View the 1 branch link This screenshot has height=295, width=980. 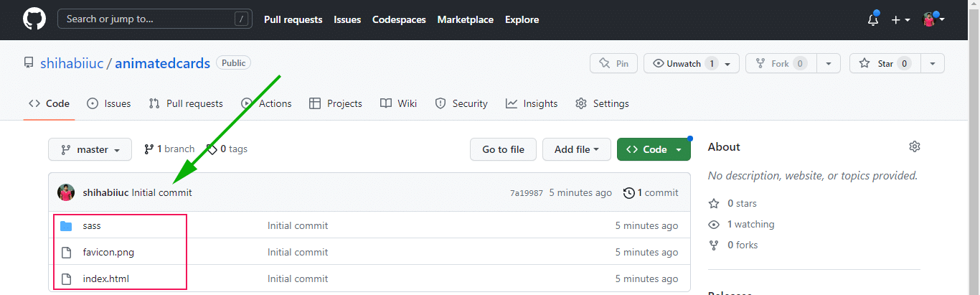click(x=169, y=149)
